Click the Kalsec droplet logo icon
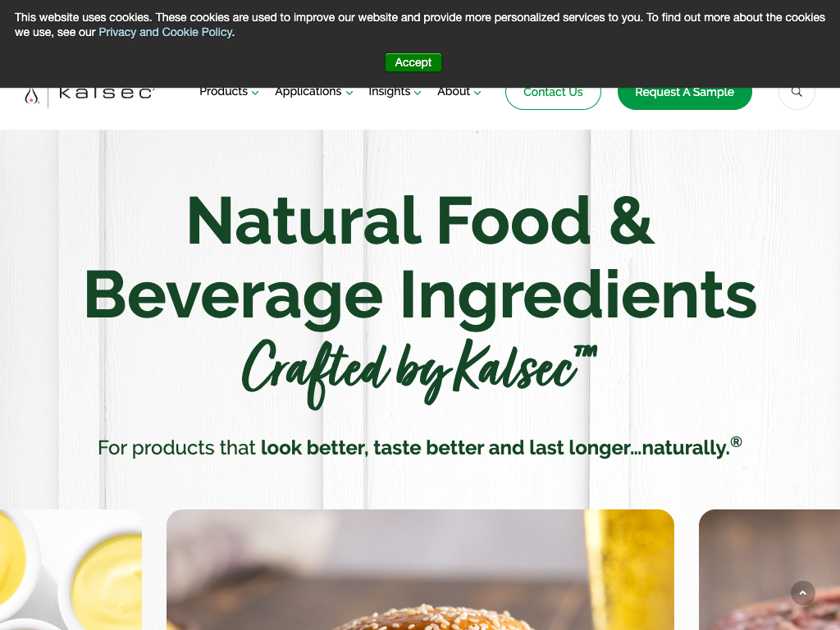This screenshot has width=840, height=630. (32, 97)
